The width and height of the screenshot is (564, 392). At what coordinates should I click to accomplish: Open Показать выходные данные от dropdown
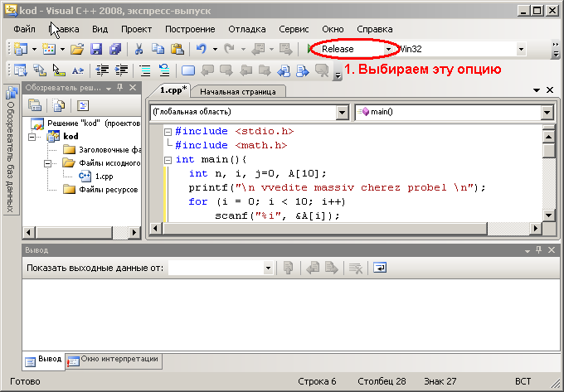click(x=268, y=268)
